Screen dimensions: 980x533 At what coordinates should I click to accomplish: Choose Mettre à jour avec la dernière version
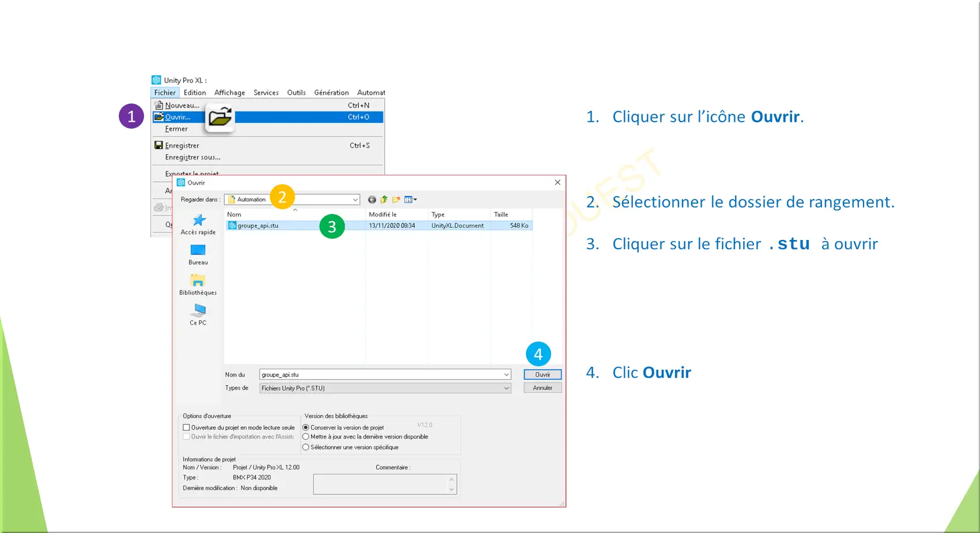pyautogui.click(x=306, y=437)
